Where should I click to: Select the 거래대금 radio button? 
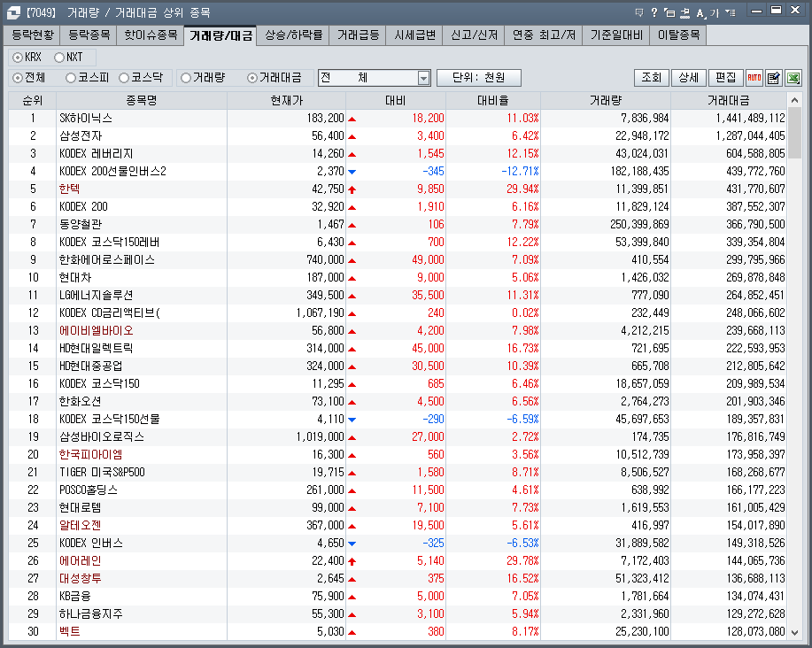(x=252, y=78)
